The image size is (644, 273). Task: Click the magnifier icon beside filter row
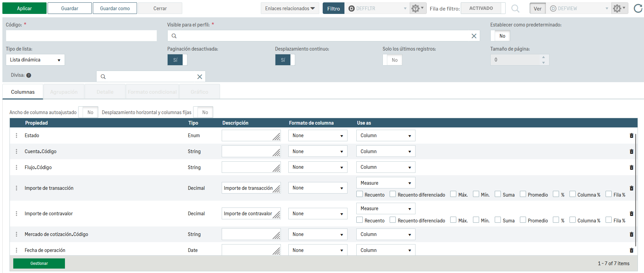pos(515,8)
